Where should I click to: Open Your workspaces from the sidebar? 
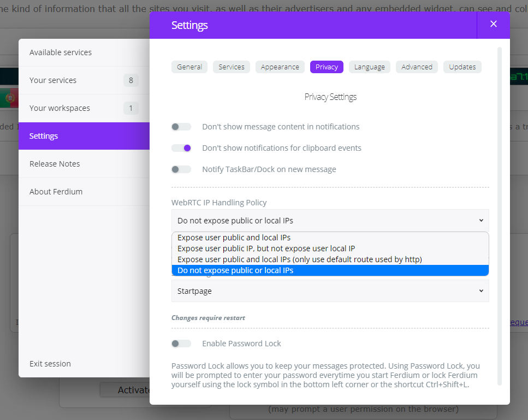point(60,108)
